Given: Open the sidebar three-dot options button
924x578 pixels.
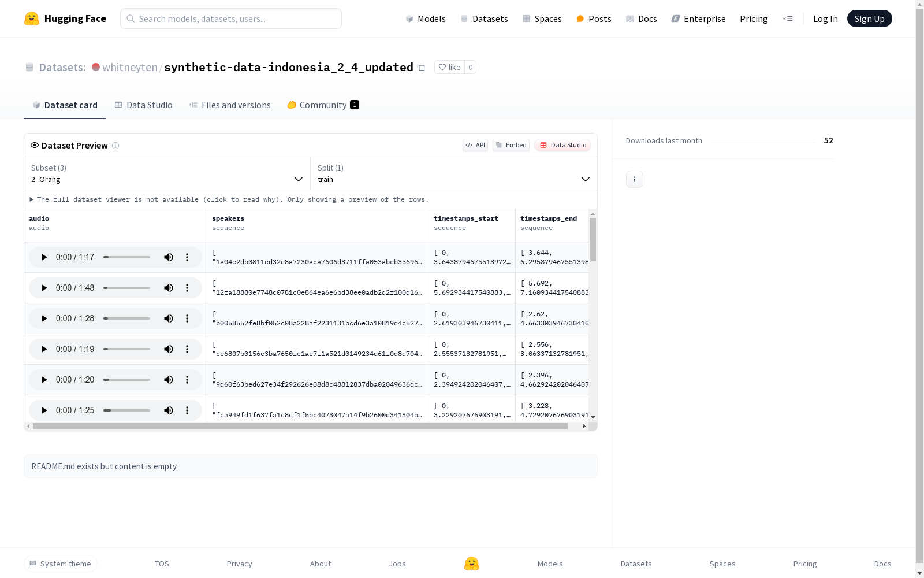Looking at the screenshot, I should (x=635, y=179).
